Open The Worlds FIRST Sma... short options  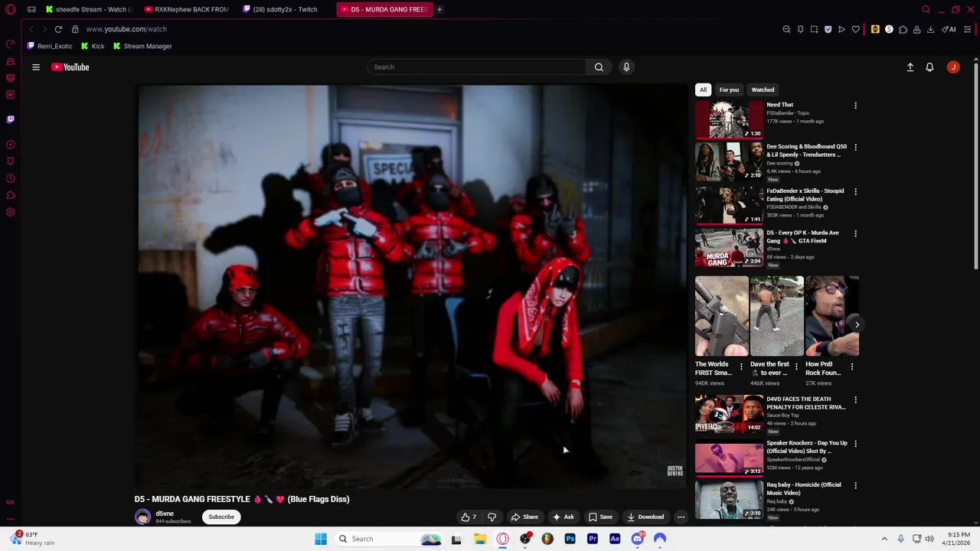(740, 367)
